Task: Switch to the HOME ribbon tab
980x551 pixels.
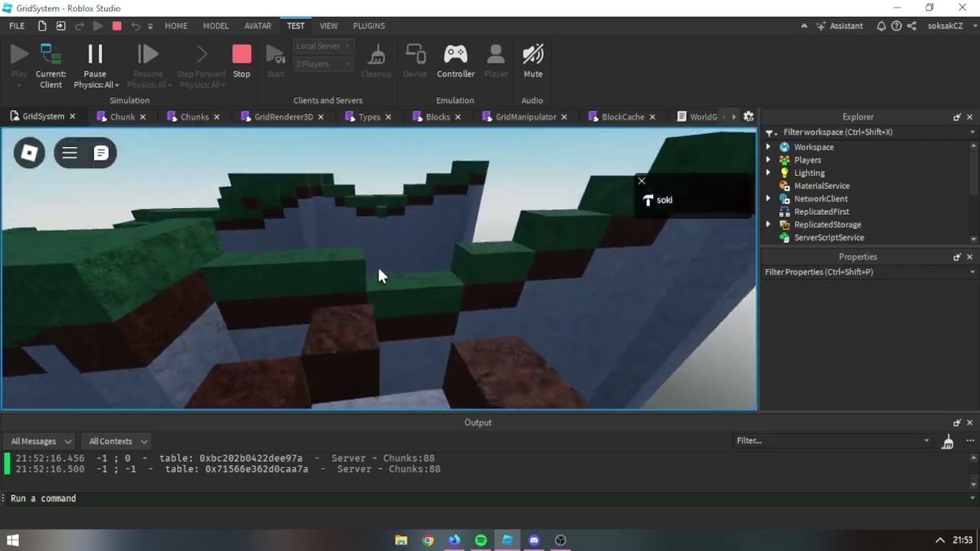Action: tap(176, 26)
